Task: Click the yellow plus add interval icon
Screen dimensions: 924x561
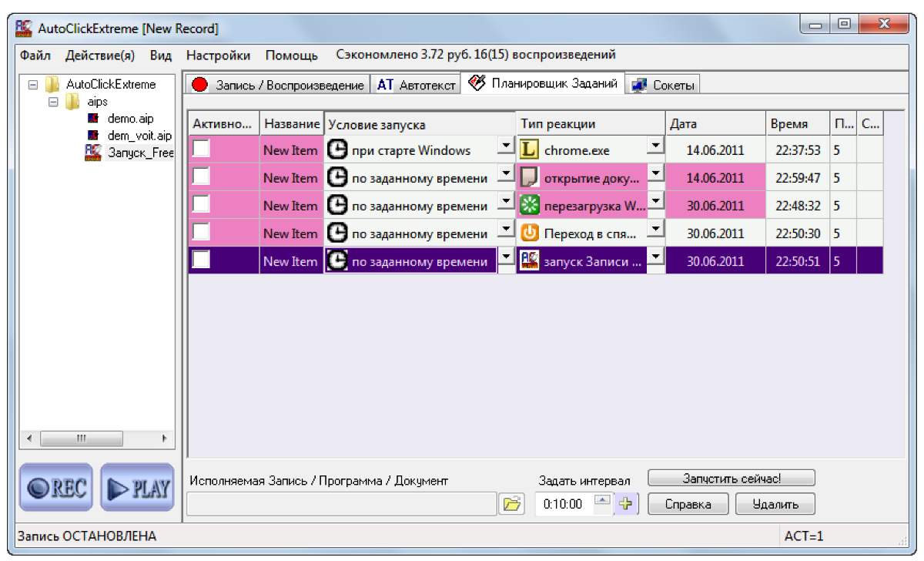Action: [624, 504]
